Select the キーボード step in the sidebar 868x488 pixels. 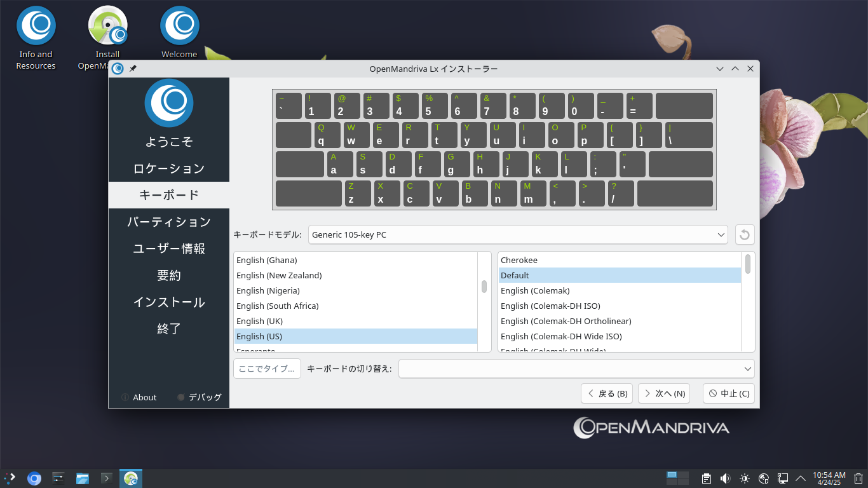coord(169,195)
